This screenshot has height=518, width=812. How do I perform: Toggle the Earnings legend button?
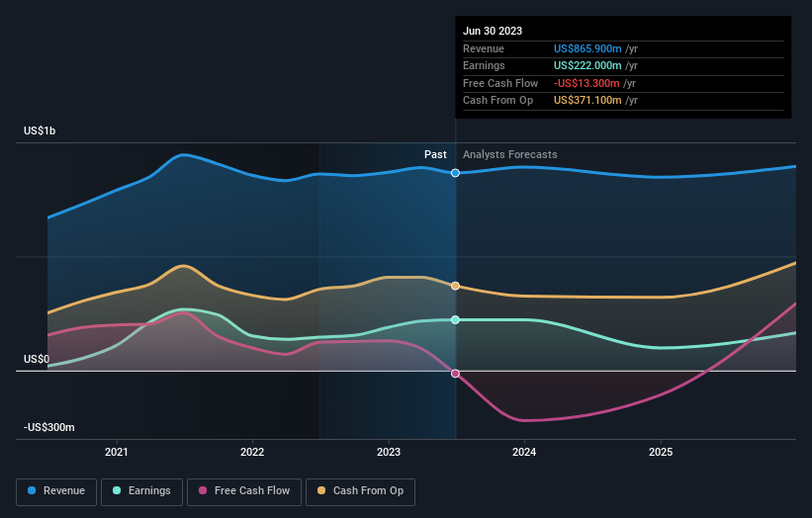pyautogui.click(x=141, y=491)
